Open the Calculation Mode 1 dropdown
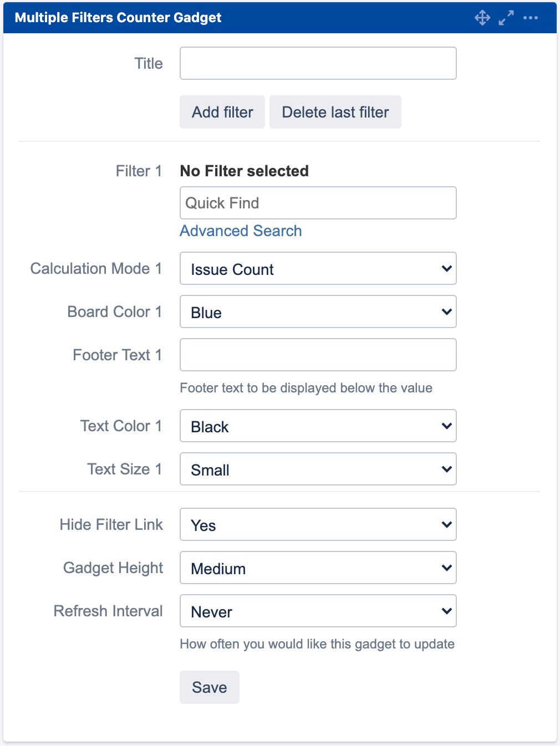The width and height of the screenshot is (560, 746). pos(318,269)
